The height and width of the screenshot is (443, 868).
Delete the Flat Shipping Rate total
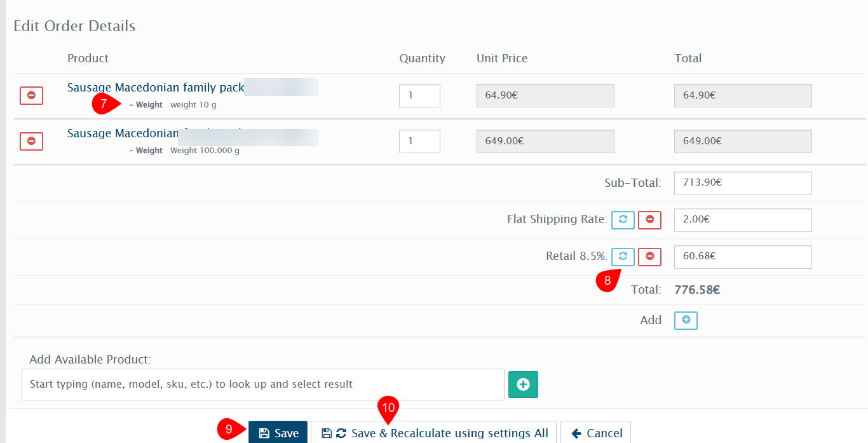[x=649, y=220]
